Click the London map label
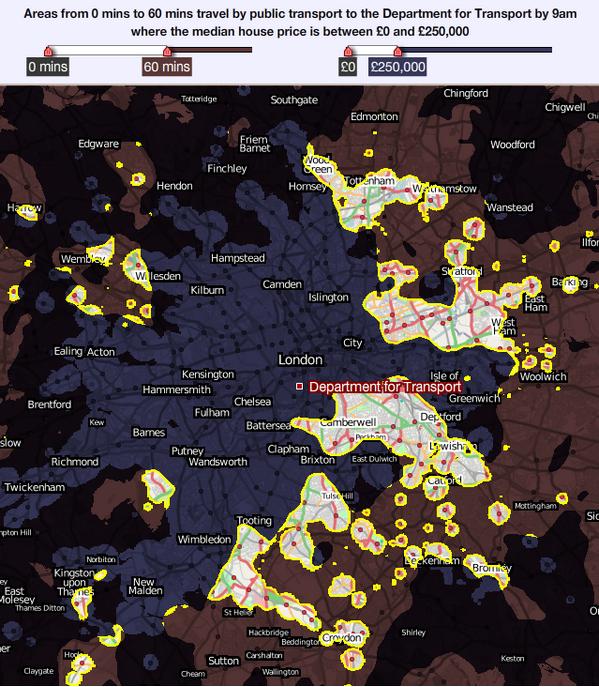This screenshot has width=599, height=687. (x=301, y=360)
